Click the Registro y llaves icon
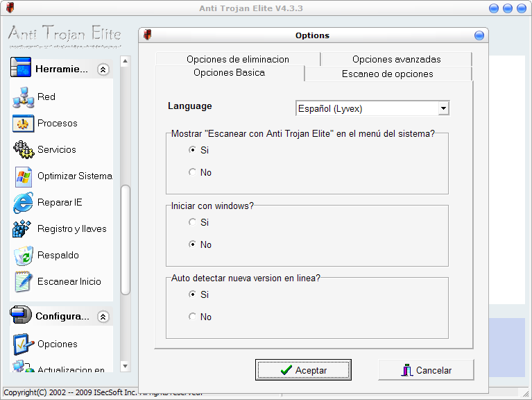 (23, 229)
